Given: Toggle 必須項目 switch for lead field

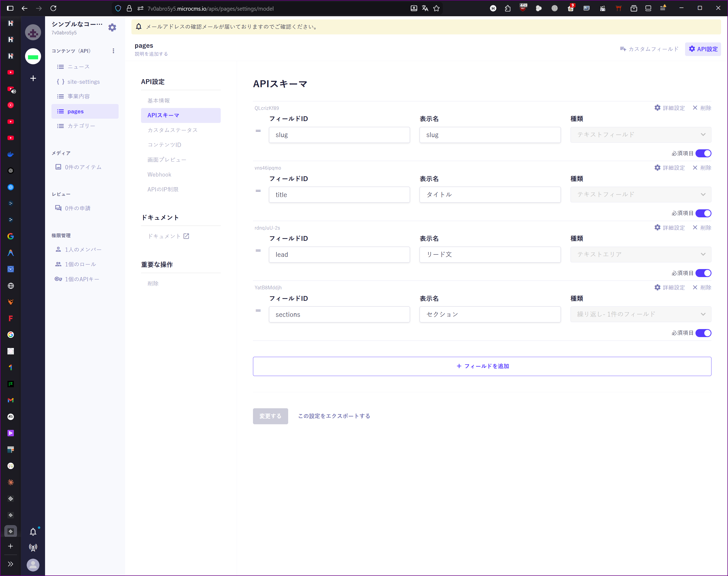Looking at the screenshot, I should click(703, 273).
